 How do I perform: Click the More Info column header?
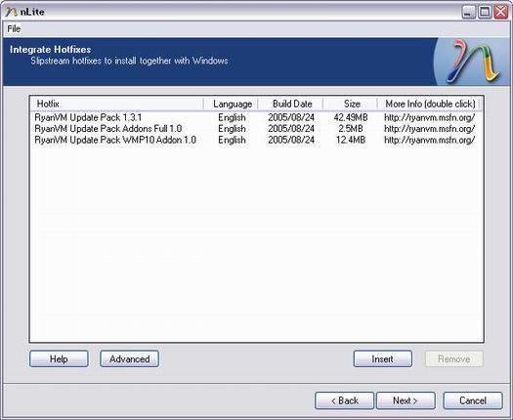pos(429,104)
